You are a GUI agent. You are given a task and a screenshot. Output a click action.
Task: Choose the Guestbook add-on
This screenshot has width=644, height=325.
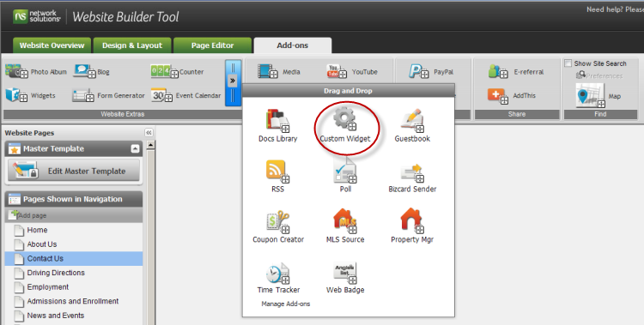click(x=412, y=126)
